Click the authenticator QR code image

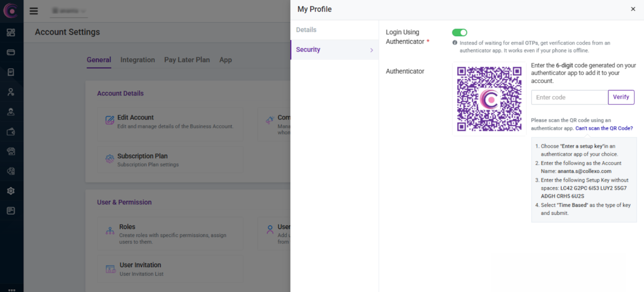point(489,99)
